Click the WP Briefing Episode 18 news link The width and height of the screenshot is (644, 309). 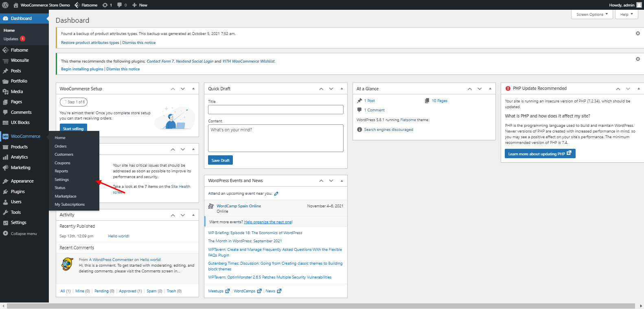tap(255, 233)
